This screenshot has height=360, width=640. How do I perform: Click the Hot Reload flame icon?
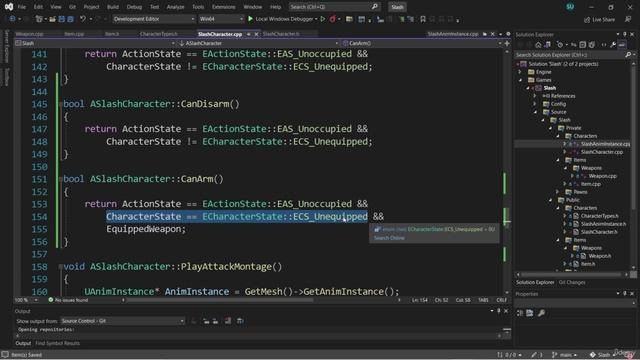[x=333, y=19]
